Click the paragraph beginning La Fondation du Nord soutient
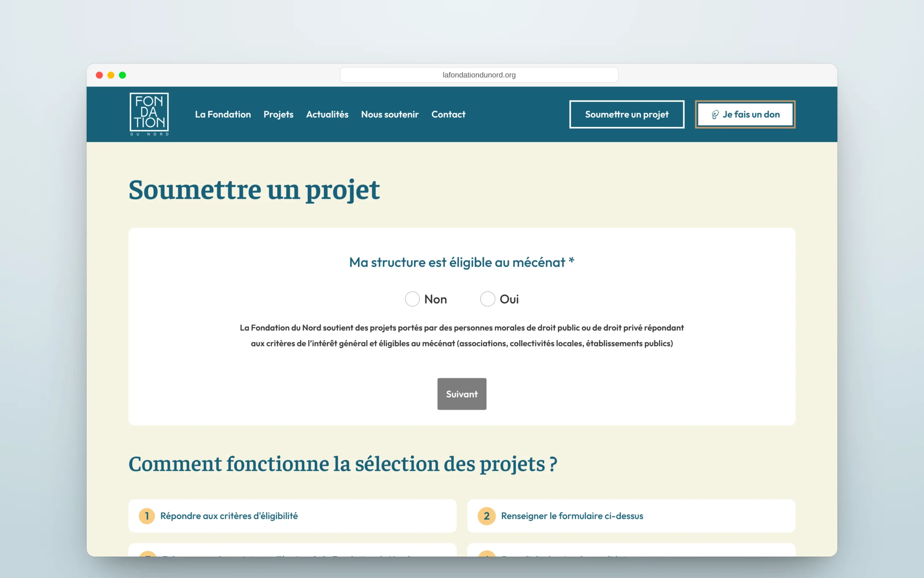 pos(462,335)
